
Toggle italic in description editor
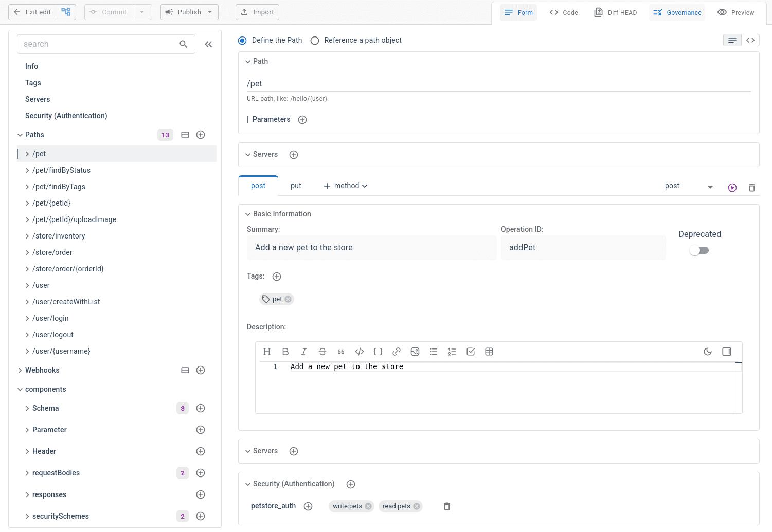[x=304, y=352]
